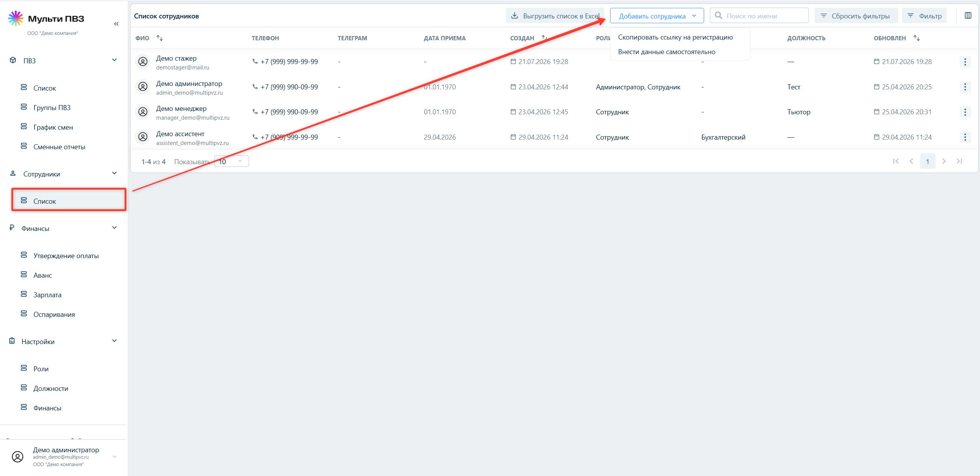This screenshot has width=980, height=476.
Task: Open the Зарплата page
Action: point(47,295)
